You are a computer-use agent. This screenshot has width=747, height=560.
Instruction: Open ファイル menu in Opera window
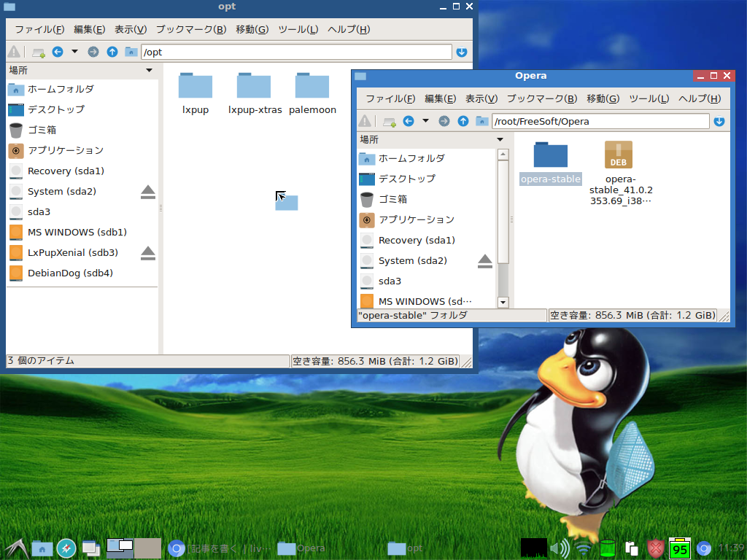click(x=391, y=98)
